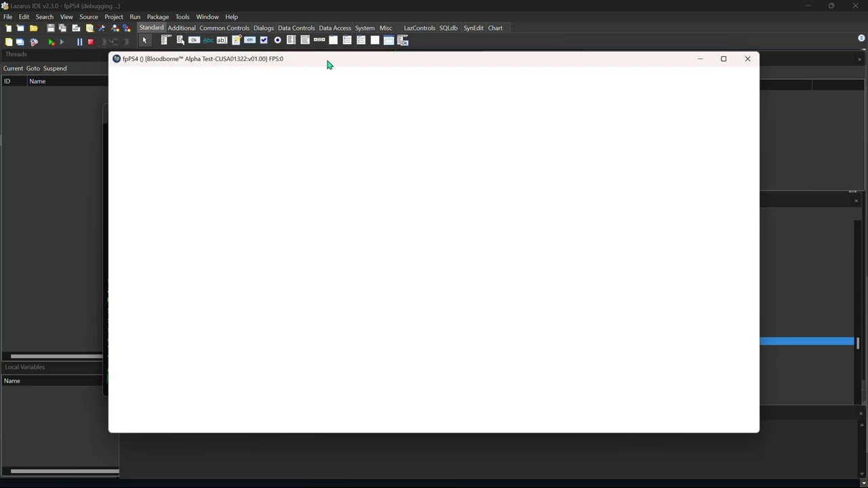
Task: Click the Run (green play) button
Action: tap(52, 42)
